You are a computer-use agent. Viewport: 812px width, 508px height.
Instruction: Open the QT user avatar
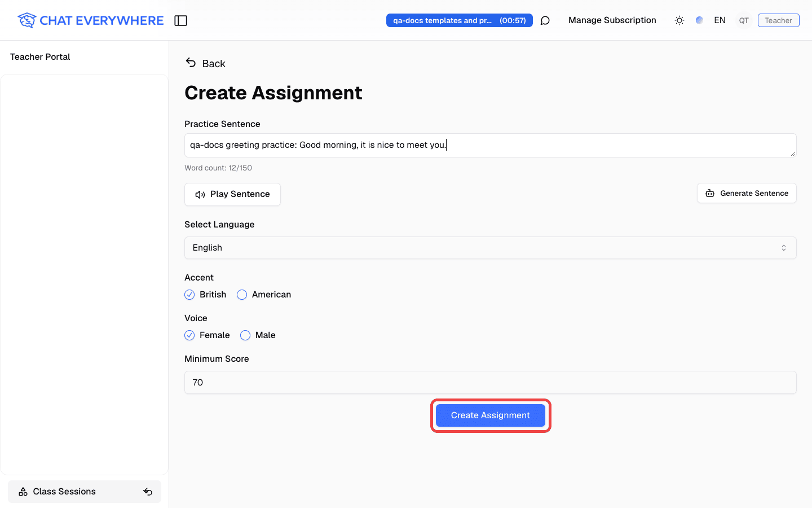(x=744, y=20)
